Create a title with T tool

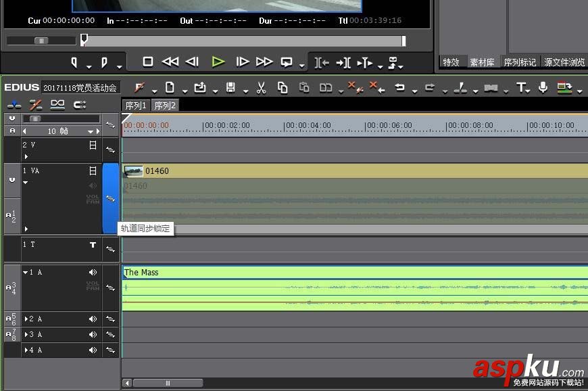coord(521,88)
